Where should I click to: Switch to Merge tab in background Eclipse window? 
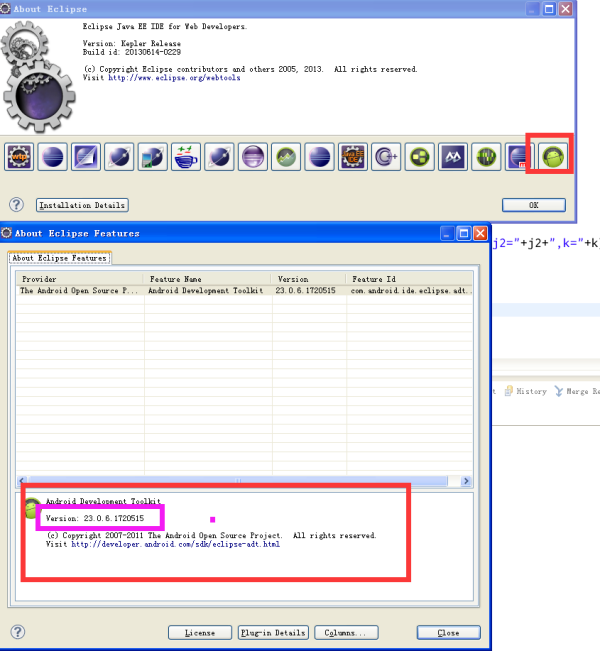pyautogui.click(x=577, y=391)
